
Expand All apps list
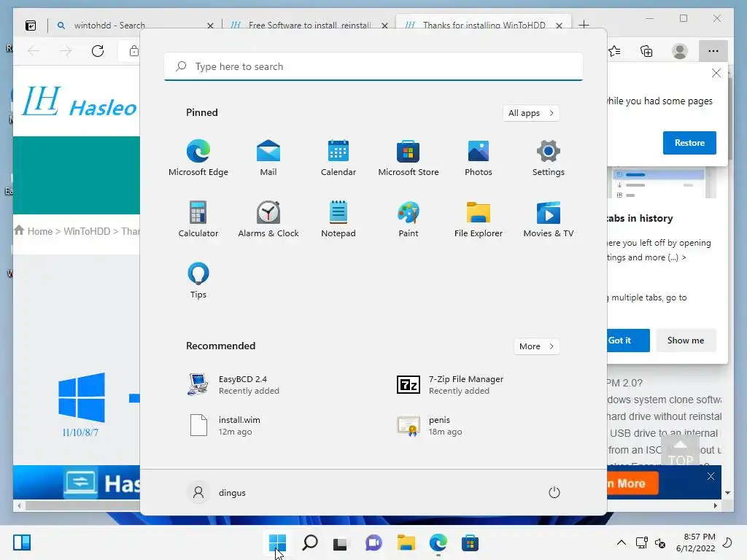coord(531,113)
